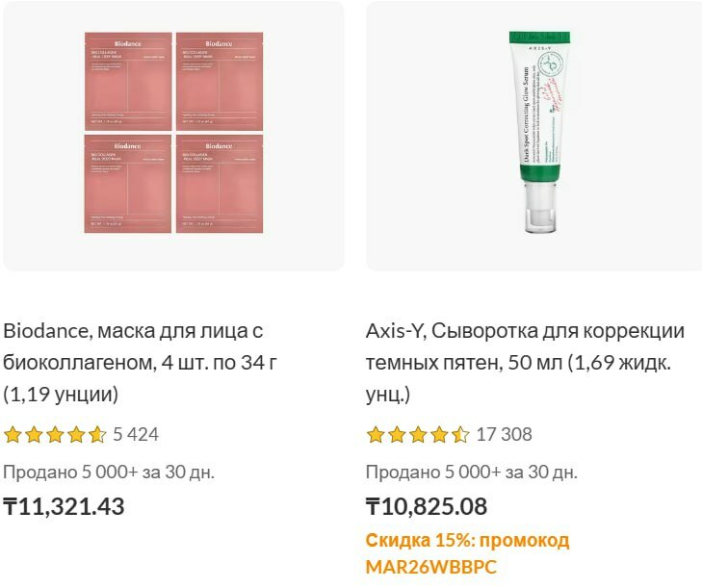Click the MAR26WBBPC promo code
The width and height of the screenshot is (702, 588).
coord(430,567)
